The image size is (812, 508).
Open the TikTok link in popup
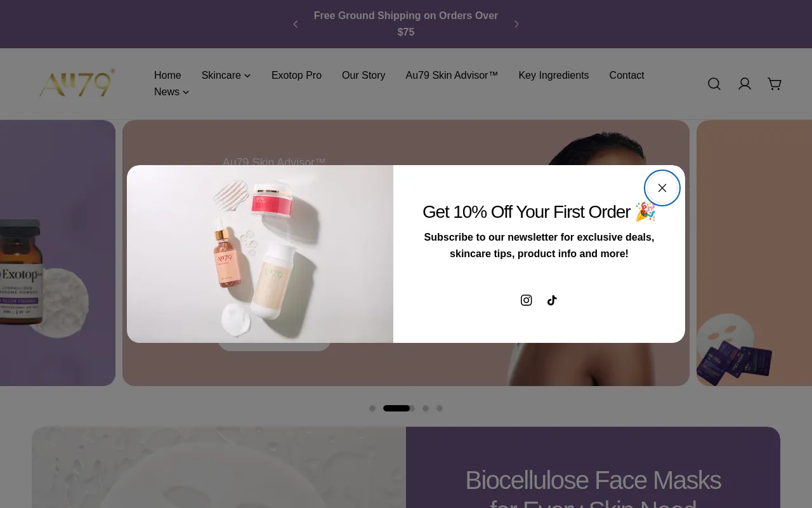pyautogui.click(x=552, y=300)
